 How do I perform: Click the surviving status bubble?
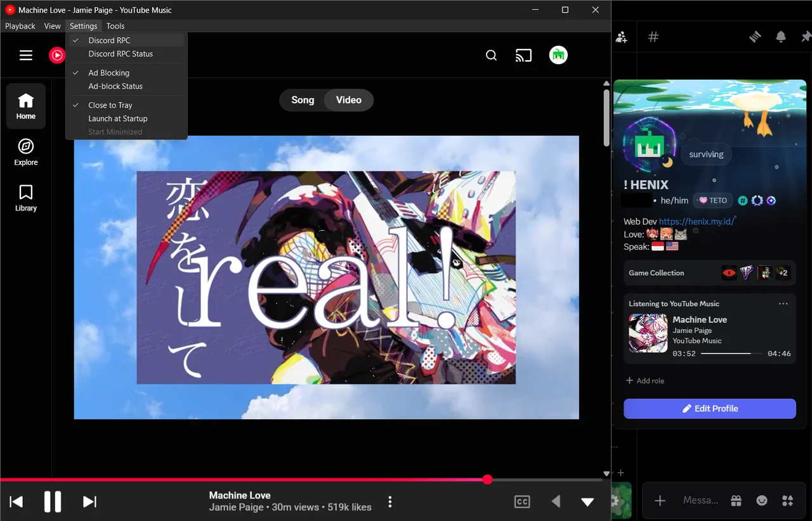(x=706, y=154)
